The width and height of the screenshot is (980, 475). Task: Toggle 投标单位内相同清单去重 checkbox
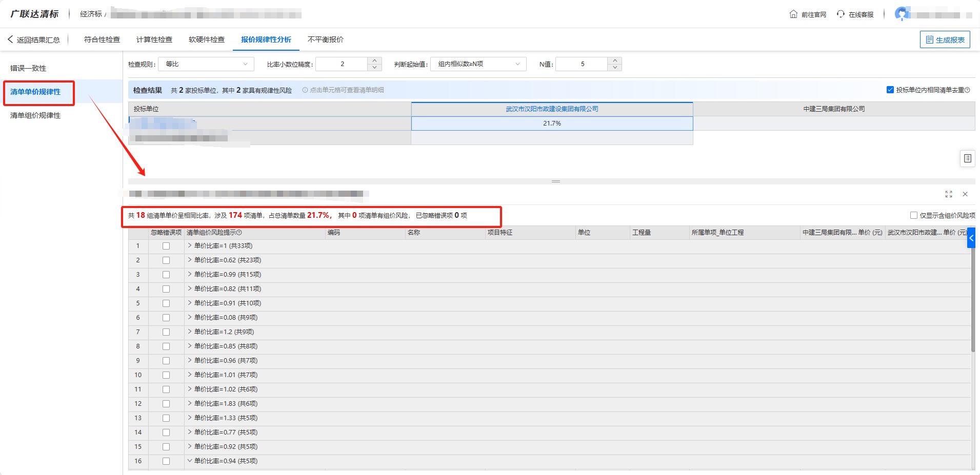[x=890, y=90]
